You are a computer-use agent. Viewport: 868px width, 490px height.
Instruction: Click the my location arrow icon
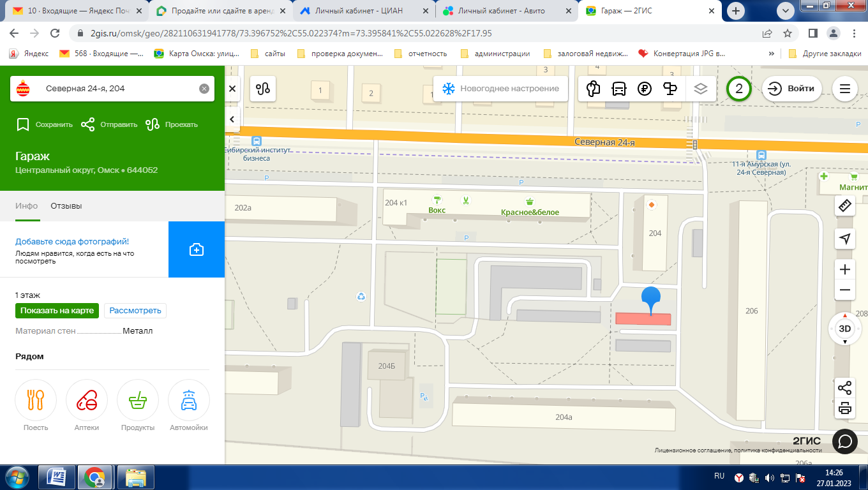[845, 239]
